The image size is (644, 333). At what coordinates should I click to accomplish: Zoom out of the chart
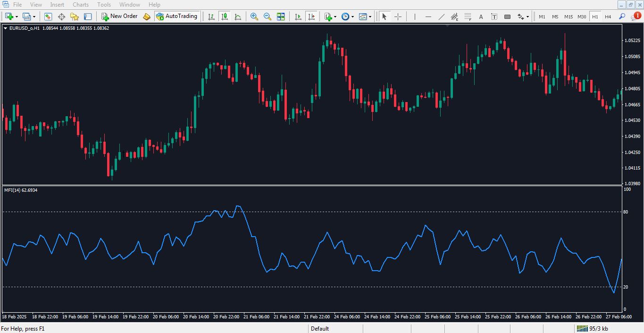268,17
